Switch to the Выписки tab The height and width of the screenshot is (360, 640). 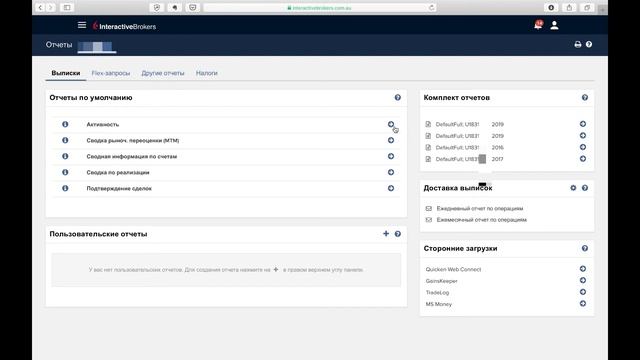65,73
